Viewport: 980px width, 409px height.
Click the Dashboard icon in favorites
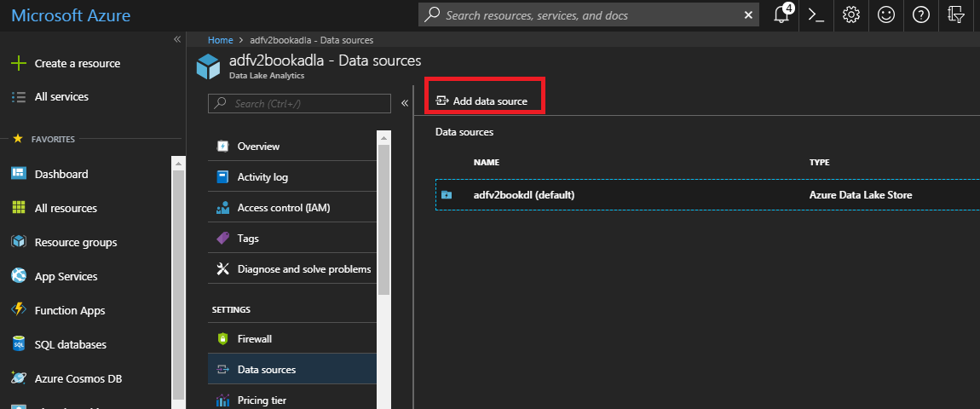coord(19,174)
